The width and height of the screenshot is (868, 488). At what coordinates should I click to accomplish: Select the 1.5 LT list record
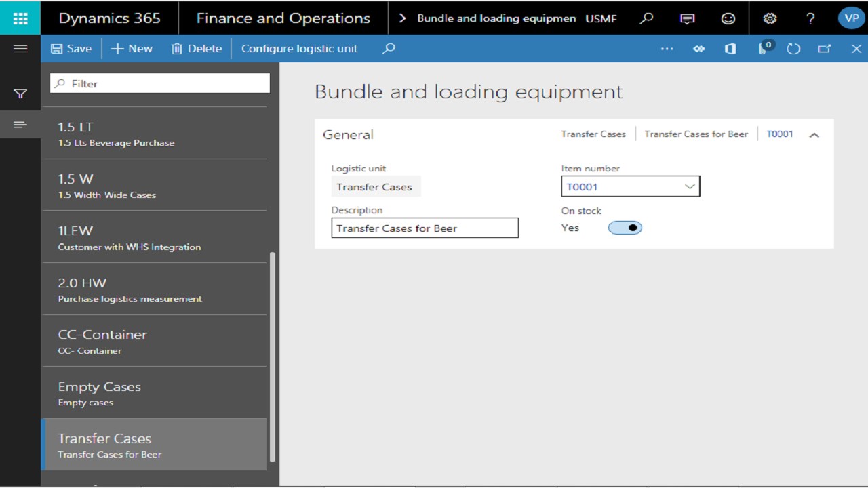(x=155, y=134)
